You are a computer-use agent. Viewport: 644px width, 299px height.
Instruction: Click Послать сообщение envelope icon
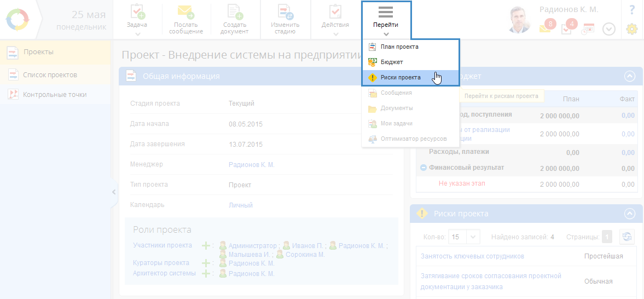186,13
